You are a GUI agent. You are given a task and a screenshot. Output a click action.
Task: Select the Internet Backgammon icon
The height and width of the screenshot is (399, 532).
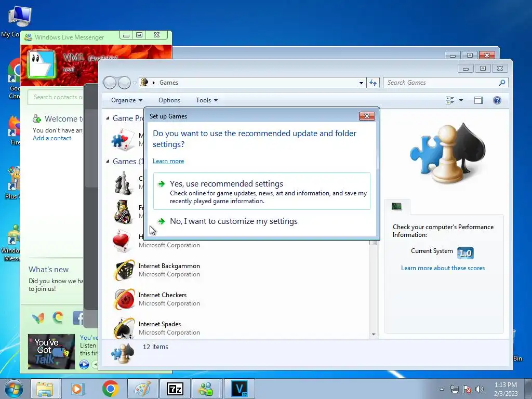point(124,270)
